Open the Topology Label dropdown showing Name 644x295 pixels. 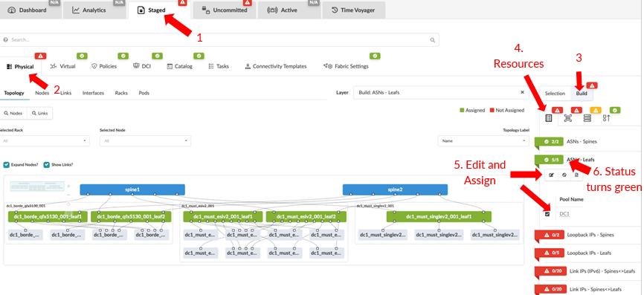(483, 140)
